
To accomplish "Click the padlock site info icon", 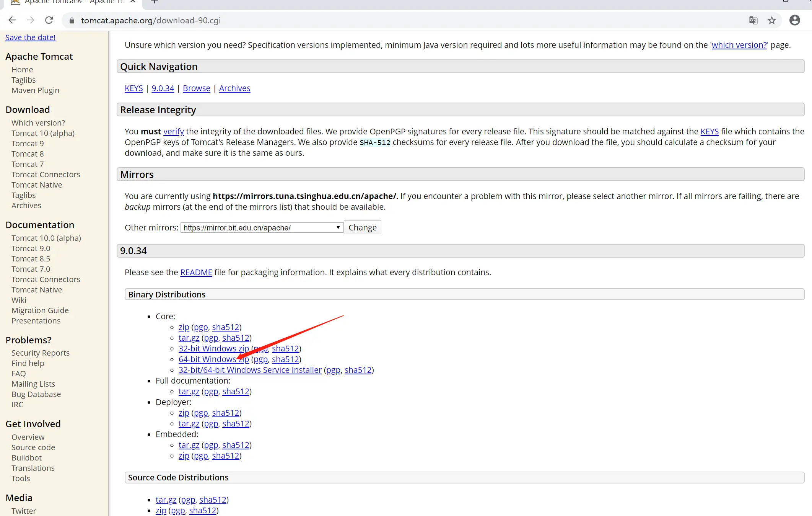I will (72, 21).
